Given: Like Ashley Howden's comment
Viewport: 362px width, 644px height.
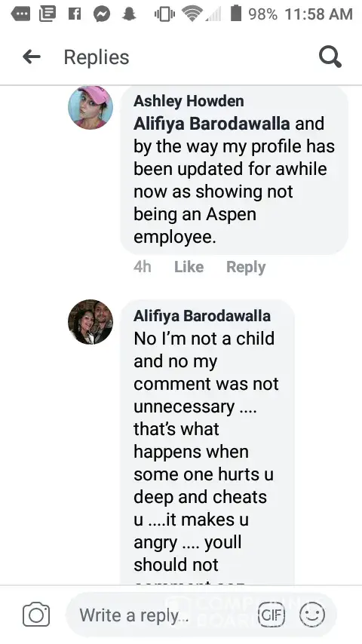Looking at the screenshot, I should click(x=189, y=267).
